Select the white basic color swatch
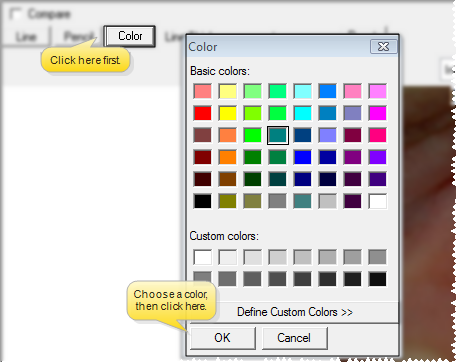456x362 pixels. [x=378, y=201]
